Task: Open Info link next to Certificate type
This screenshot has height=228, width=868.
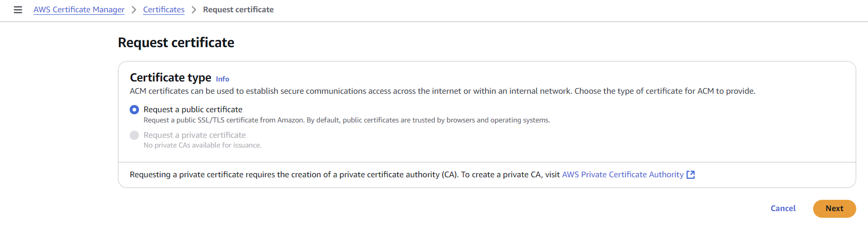Action: tap(223, 79)
